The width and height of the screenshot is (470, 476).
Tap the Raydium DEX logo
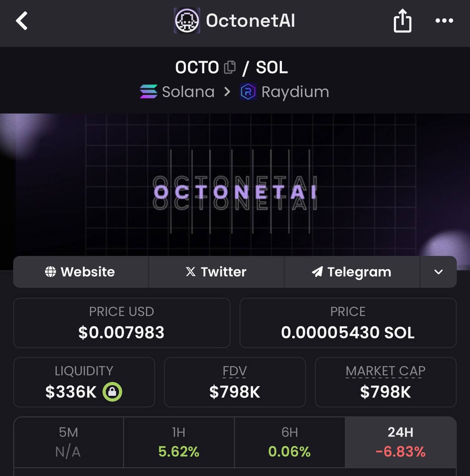[248, 92]
